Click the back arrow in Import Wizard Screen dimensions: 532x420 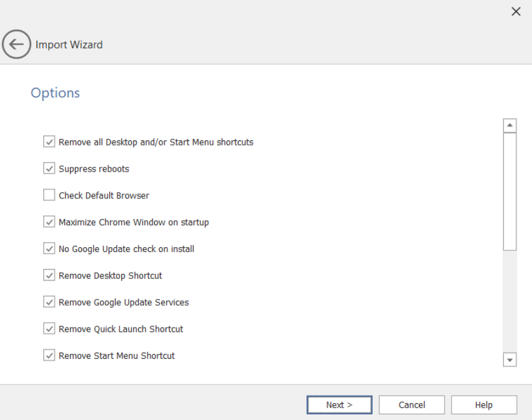coord(17,44)
